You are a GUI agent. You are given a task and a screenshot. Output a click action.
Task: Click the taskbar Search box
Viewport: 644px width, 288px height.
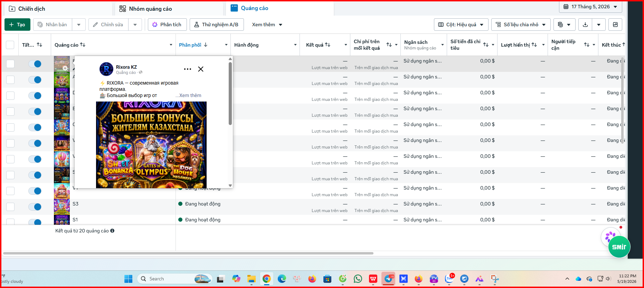tap(174, 279)
